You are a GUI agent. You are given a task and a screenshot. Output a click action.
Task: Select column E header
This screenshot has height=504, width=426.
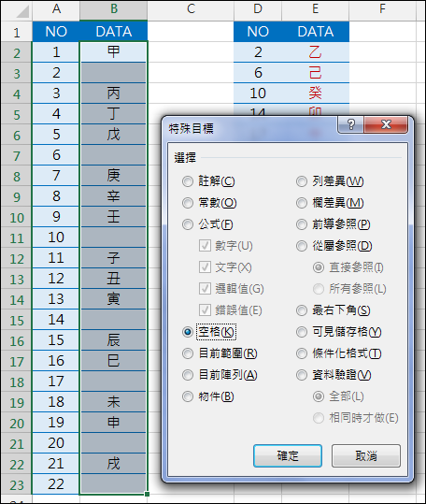click(315, 9)
